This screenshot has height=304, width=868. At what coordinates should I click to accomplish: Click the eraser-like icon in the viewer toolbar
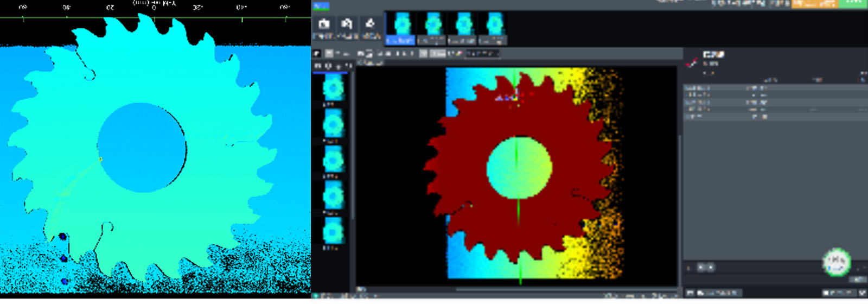point(458,53)
